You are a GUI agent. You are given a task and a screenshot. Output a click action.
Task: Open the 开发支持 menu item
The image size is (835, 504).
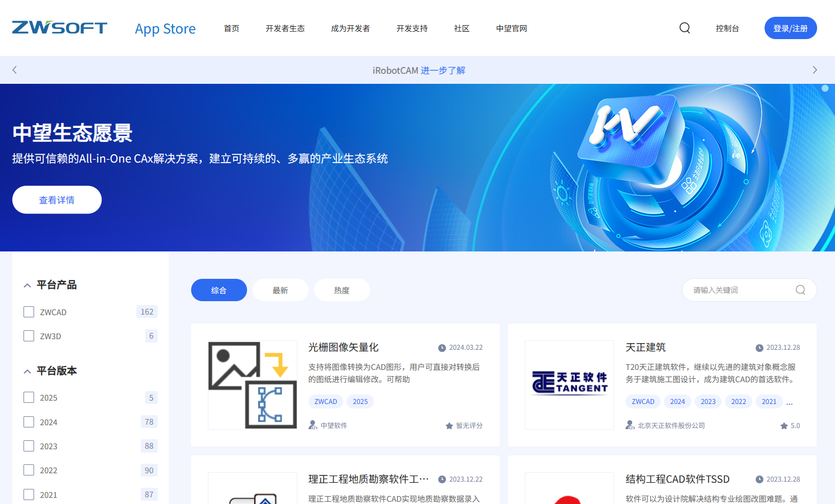tap(412, 28)
